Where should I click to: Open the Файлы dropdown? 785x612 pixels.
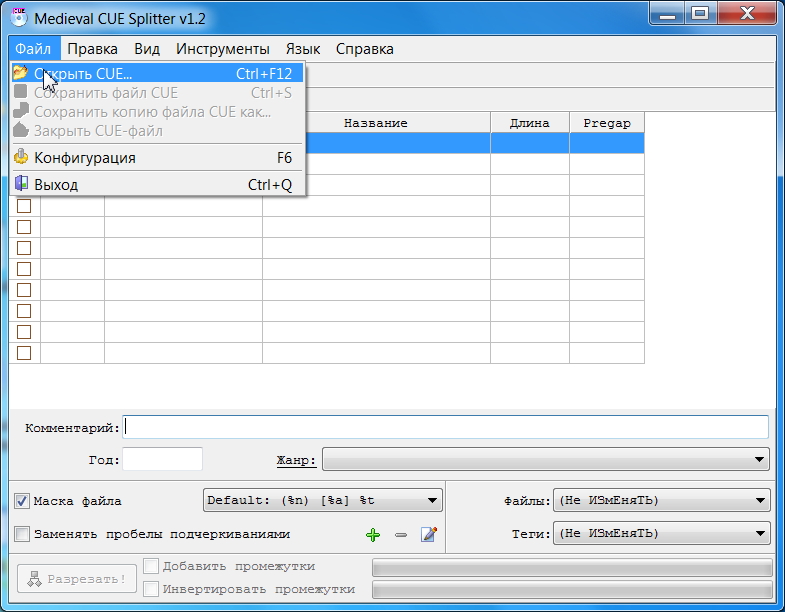click(x=661, y=500)
